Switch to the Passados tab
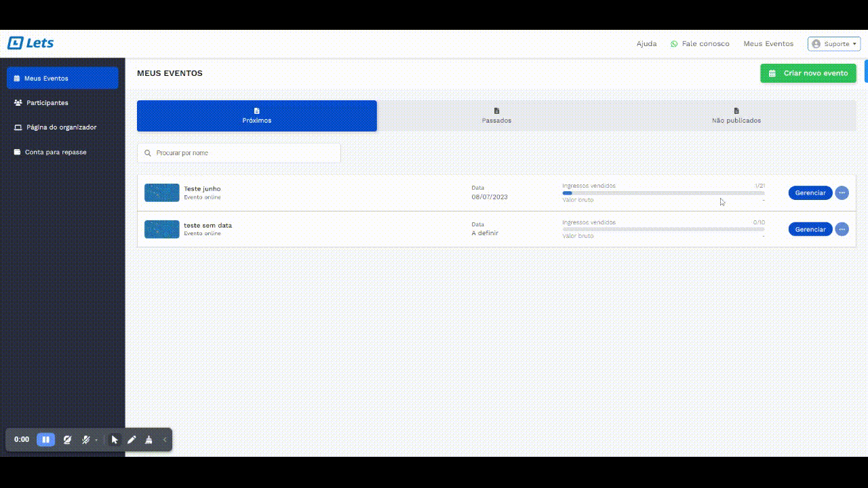 496,116
